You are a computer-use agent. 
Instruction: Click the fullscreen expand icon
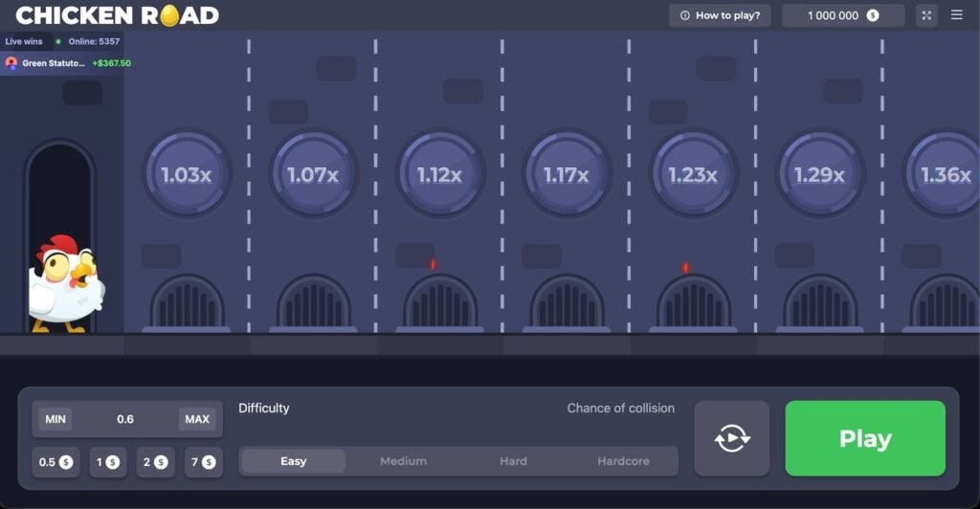926,15
